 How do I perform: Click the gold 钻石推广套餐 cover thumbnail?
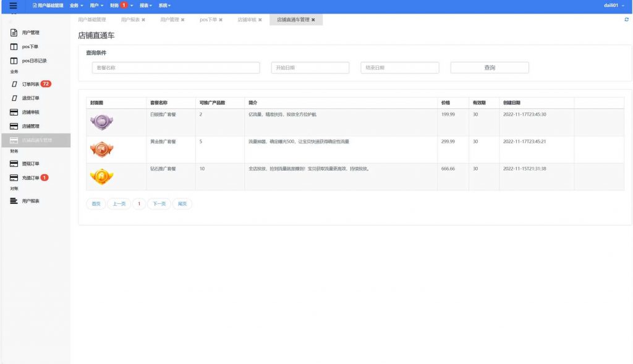(x=101, y=177)
